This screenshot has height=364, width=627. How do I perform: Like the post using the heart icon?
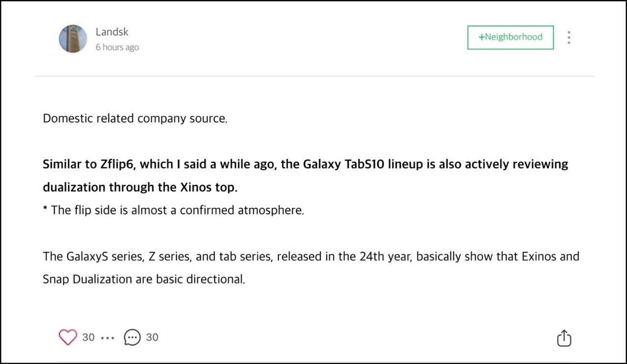click(x=68, y=337)
